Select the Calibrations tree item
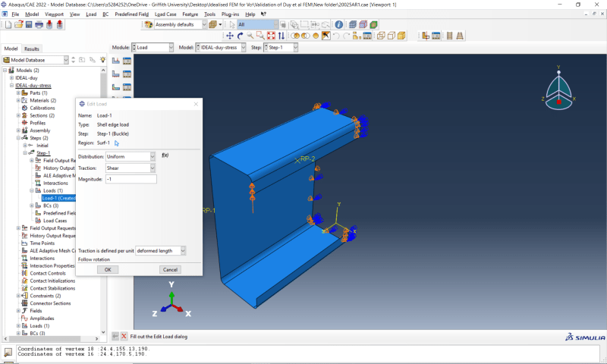 pyautogui.click(x=42, y=108)
